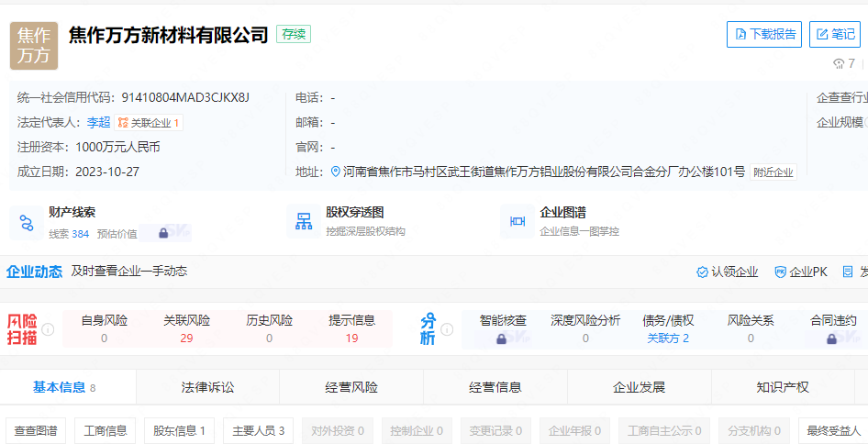Click the 企业图谱 icon

pyautogui.click(x=517, y=221)
